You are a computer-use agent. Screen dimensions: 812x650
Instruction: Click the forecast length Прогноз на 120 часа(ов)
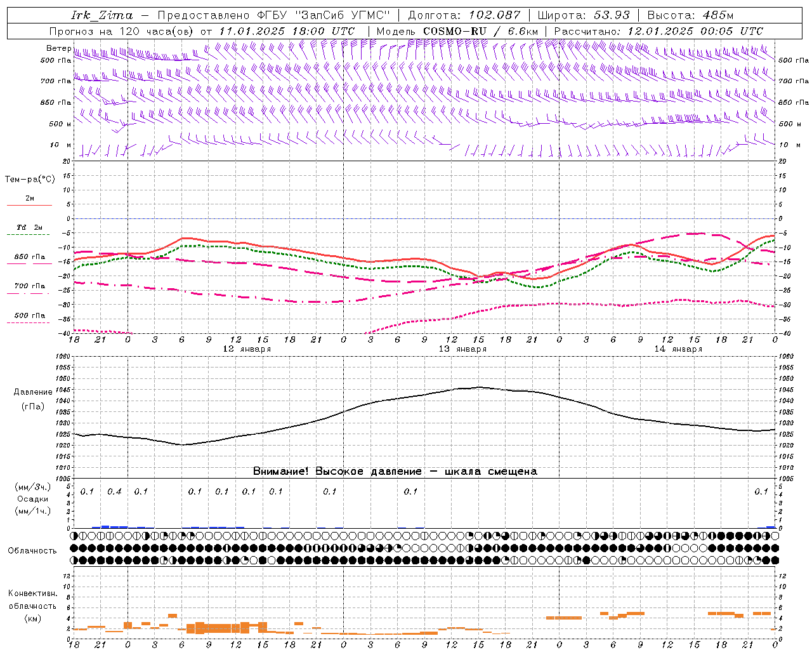[x=122, y=31]
